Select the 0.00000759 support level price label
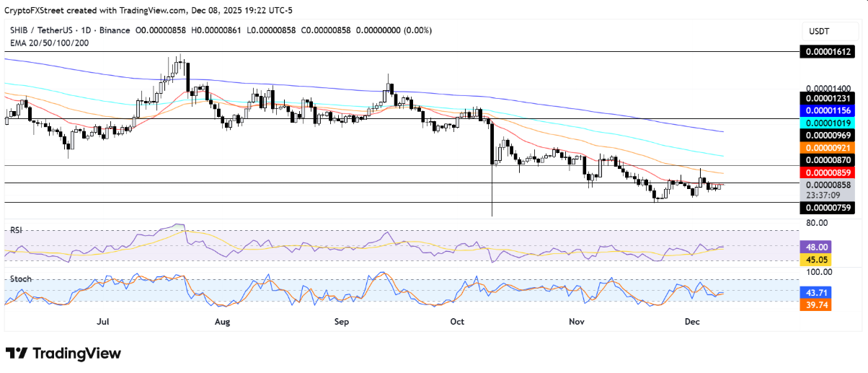Viewport: 868px width, 373px height. tap(829, 208)
